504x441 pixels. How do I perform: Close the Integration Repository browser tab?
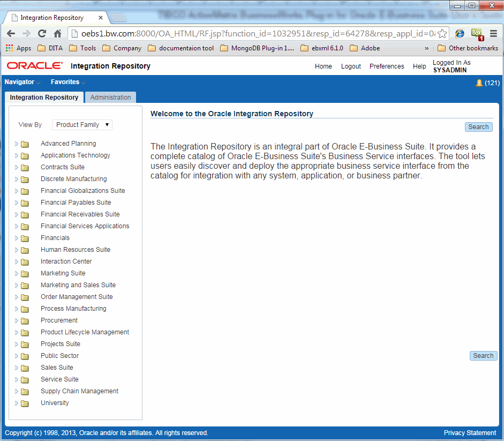(101, 18)
